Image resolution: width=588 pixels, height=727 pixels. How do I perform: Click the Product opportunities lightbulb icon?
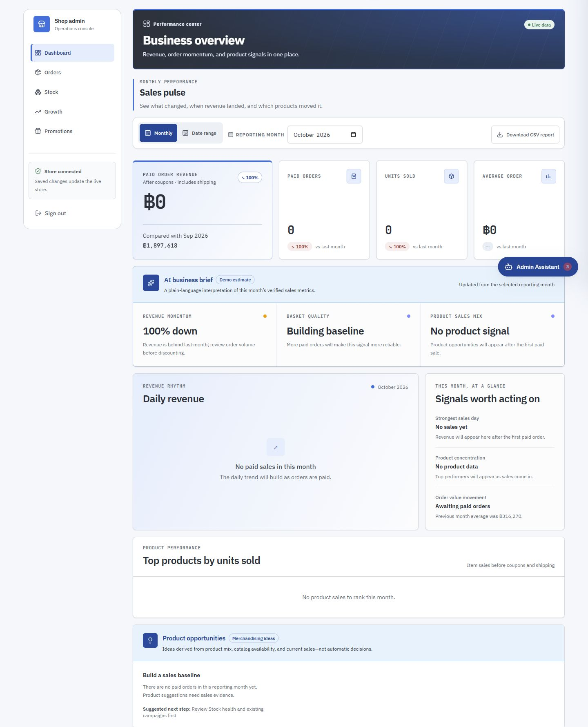coord(150,640)
